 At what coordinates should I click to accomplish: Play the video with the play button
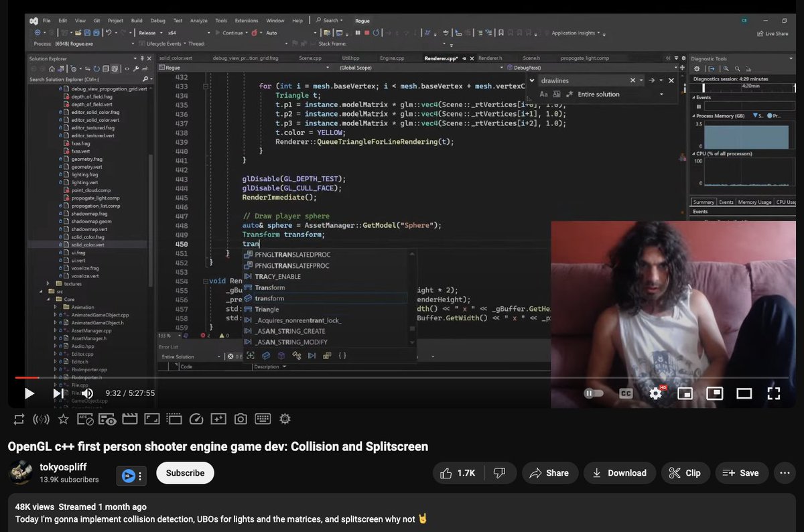[x=29, y=393]
